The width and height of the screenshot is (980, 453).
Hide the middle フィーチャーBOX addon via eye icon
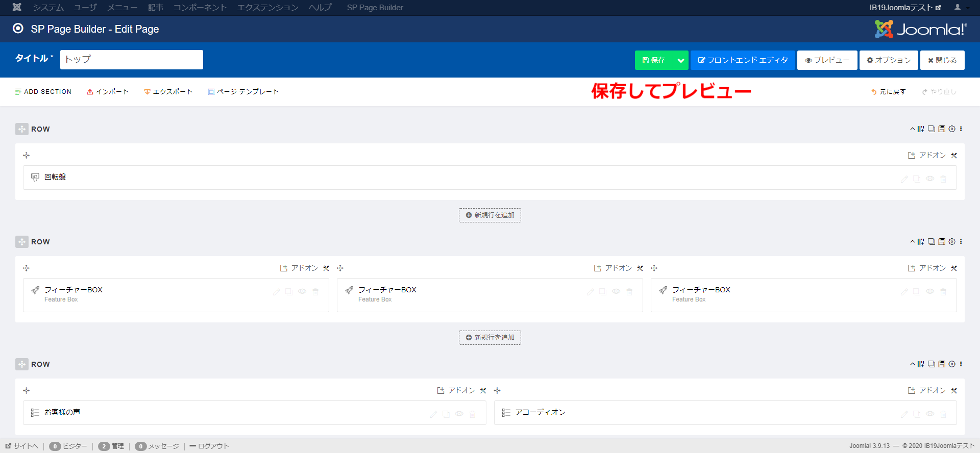[616, 292]
